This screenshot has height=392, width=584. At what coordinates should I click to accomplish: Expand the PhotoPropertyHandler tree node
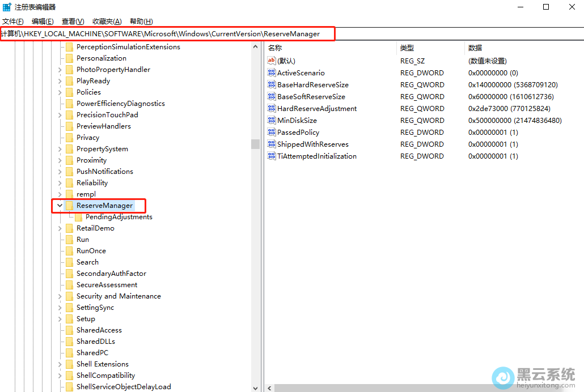60,70
